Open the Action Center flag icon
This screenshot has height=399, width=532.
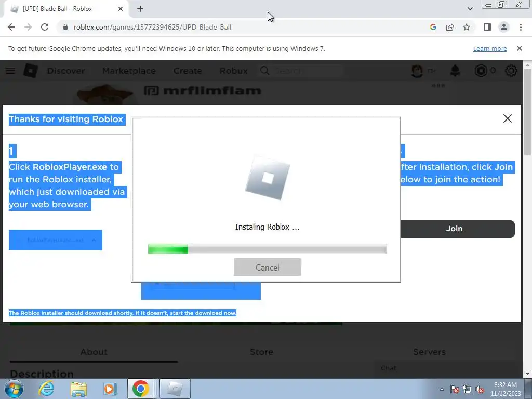click(454, 389)
